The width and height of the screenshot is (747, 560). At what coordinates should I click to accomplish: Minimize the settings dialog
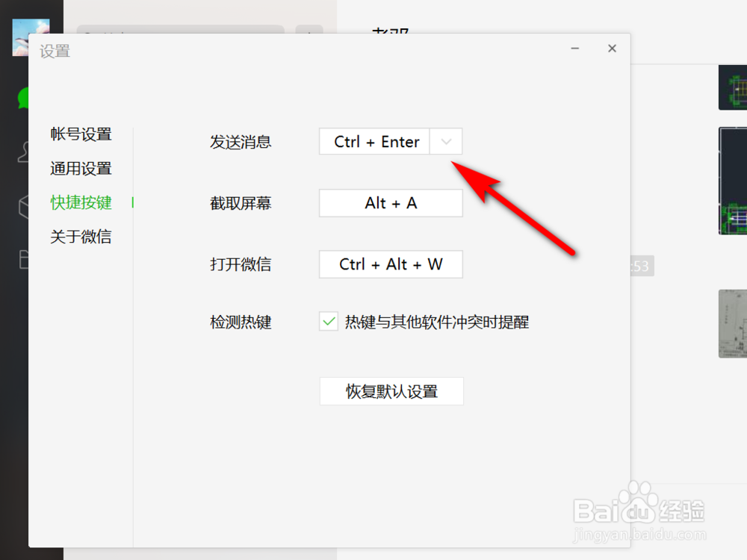click(574, 48)
